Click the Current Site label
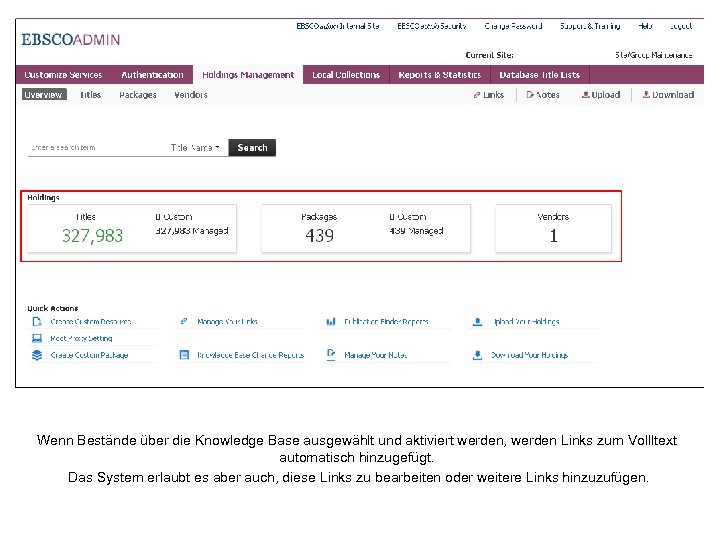 (489, 55)
